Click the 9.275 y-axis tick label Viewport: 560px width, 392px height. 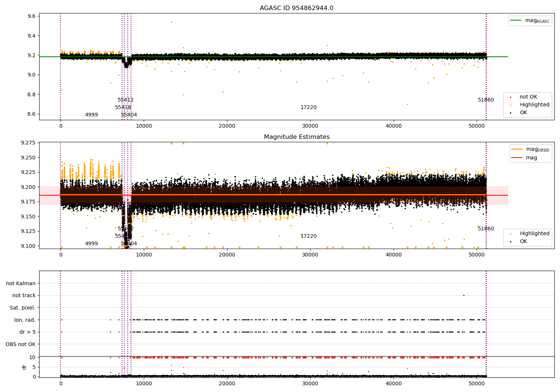click(x=28, y=143)
